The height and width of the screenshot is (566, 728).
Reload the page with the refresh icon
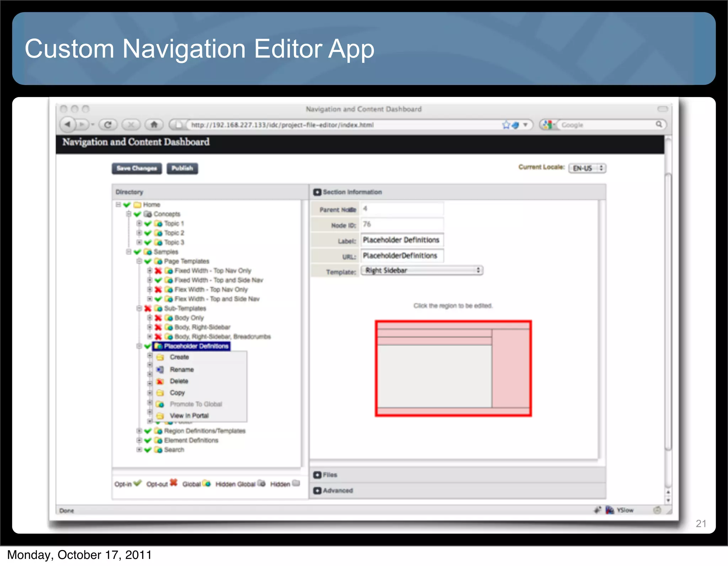(x=108, y=124)
